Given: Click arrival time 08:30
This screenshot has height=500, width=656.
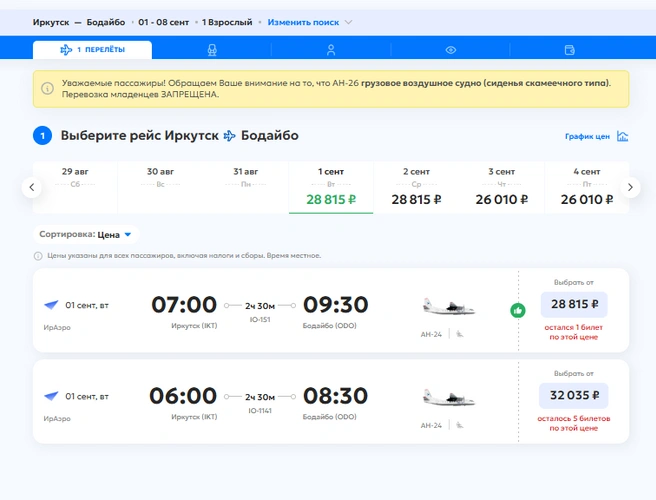Looking at the screenshot, I should click(x=336, y=396).
